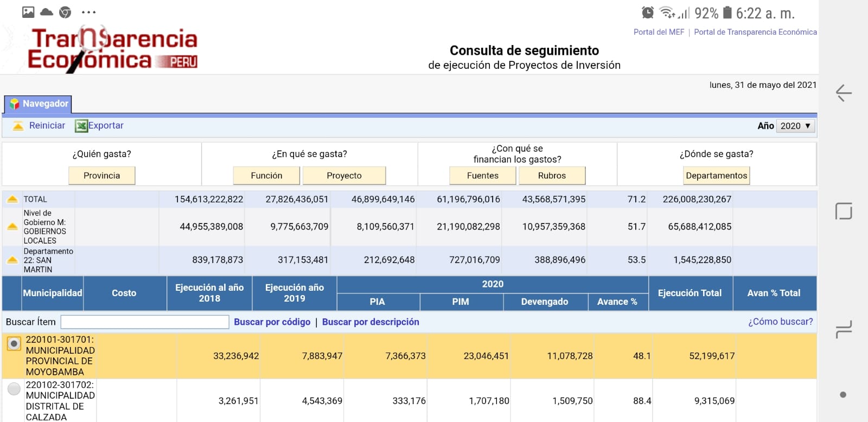Screen dimensions: 868x422
Task: Click the Navegador cube icon
Action: tap(15, 104)
